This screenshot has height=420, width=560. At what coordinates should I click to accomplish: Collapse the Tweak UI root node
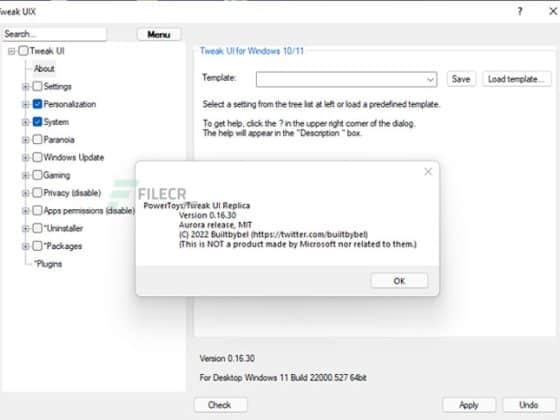[11, 51]
